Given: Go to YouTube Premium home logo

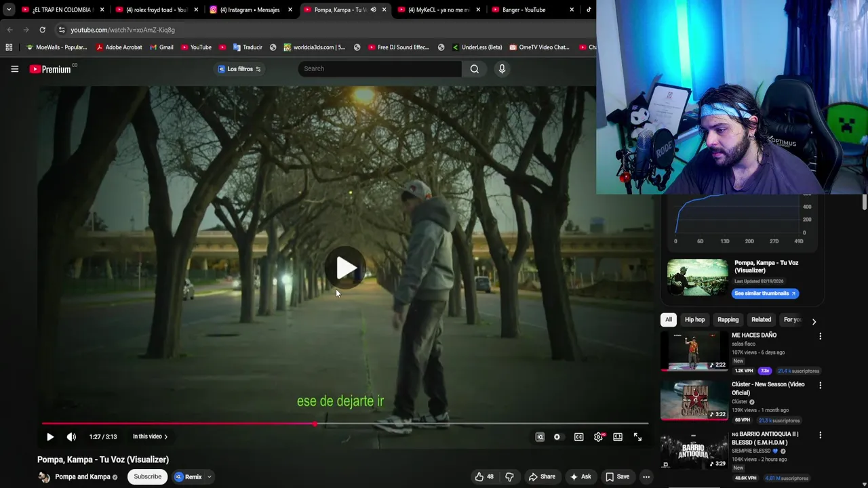Looking at the screenshot, I should [51, 68].
